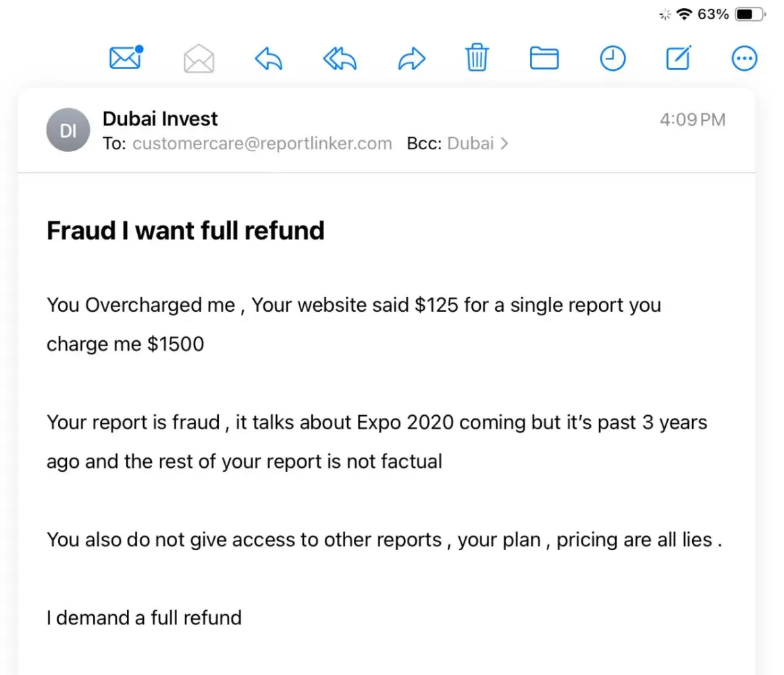The height and width of the screenshot is (675, 784).
Task: Tap subject line Fraud I want full refund
Action: click(186, 231)
